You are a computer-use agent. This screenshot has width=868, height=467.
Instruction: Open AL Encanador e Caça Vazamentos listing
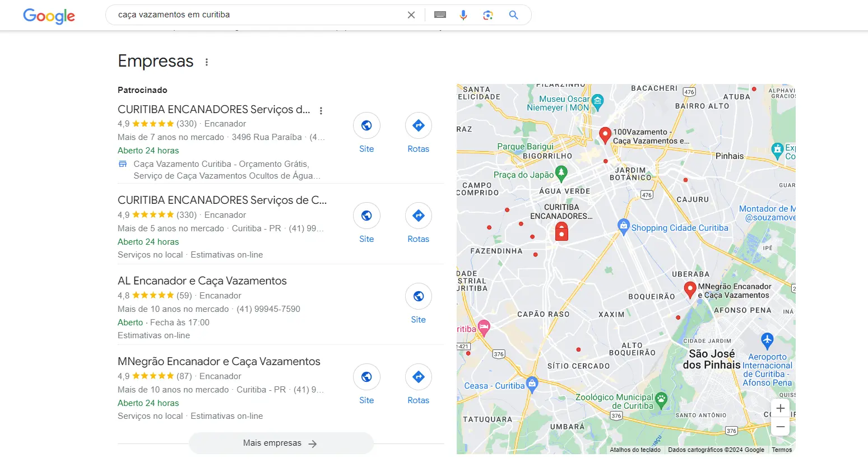coord(202,281)
